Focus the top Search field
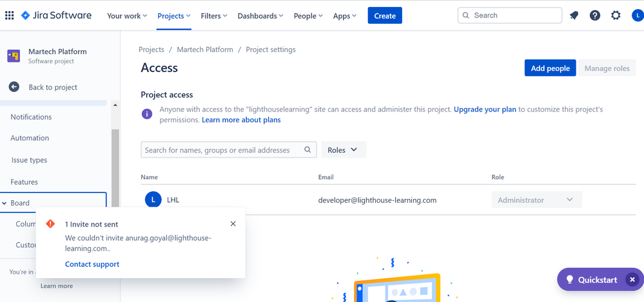This screenshot has height=302, width=644. (510, 15)
